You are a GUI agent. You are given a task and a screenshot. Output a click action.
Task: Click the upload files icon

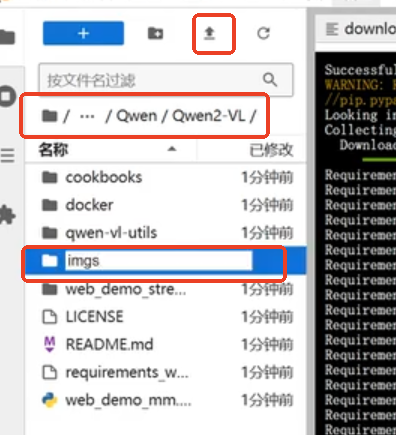(x=209, y=33)
